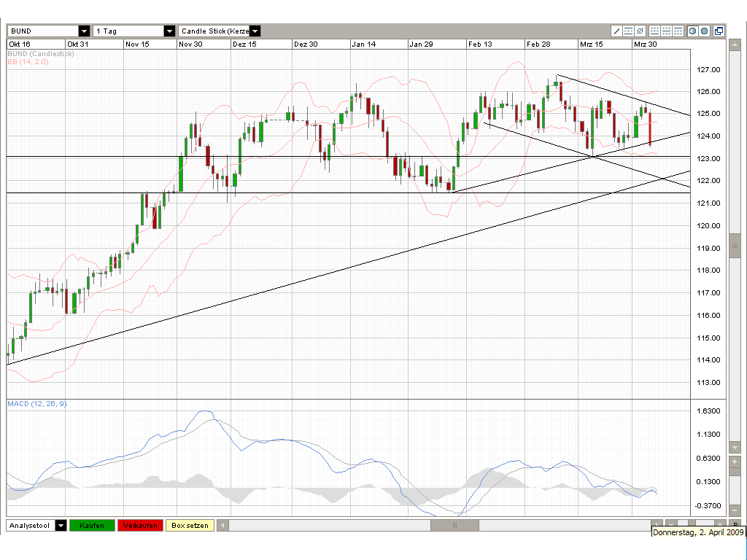Click the BUND (Candlestick) series label

pyautogui.click(x=41, y=54)
